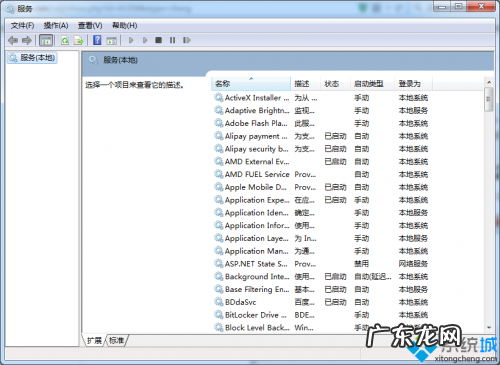This screenshot has height=365, width=500.
Task: Click the gear icon beside Alipay security
Action: coord(219,148)
